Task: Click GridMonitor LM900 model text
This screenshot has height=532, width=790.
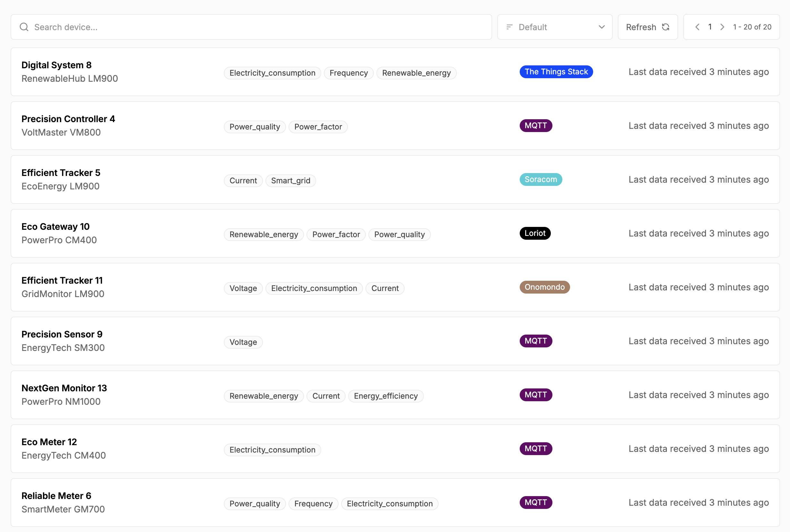Action: tap(63, 294)
